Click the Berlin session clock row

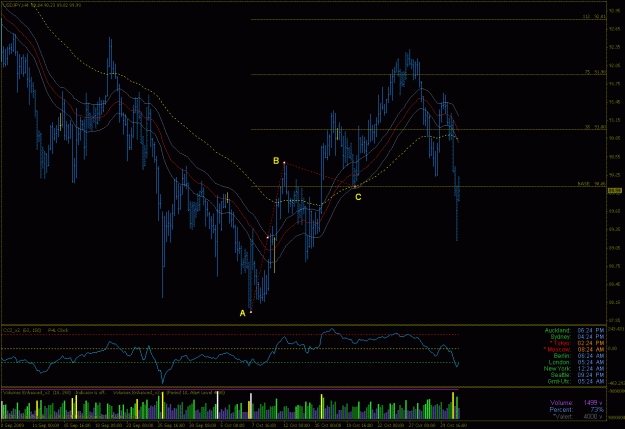579,356
